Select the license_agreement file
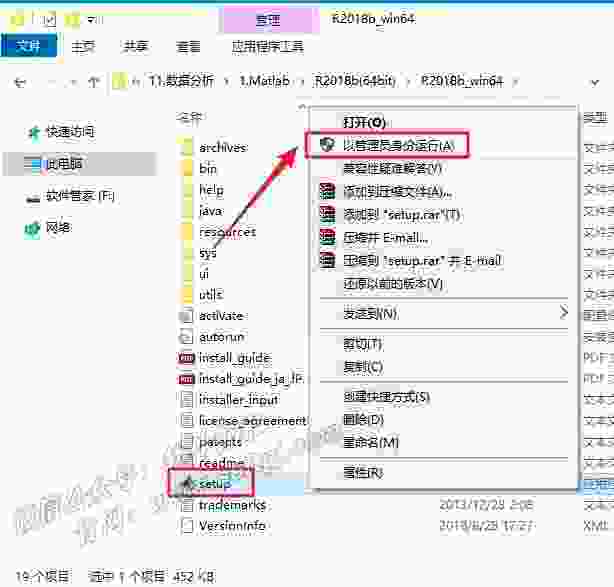 tap(253, 421)
